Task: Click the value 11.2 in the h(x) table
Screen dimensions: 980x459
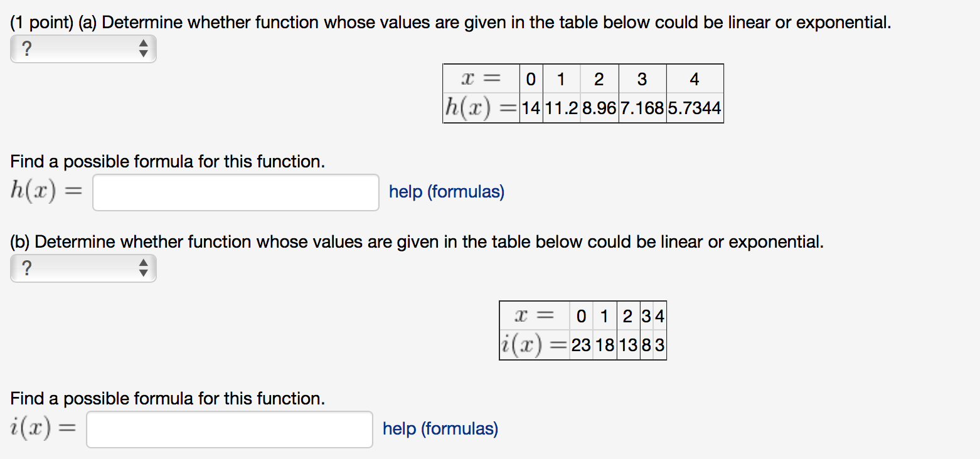Action: [x=560, y=107]
